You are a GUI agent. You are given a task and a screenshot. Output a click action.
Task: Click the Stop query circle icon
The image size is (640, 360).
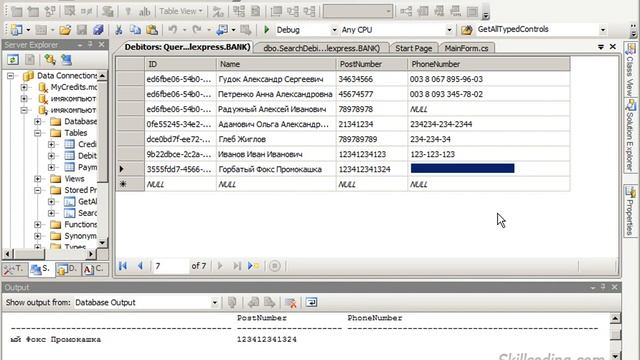click(275, 266)
